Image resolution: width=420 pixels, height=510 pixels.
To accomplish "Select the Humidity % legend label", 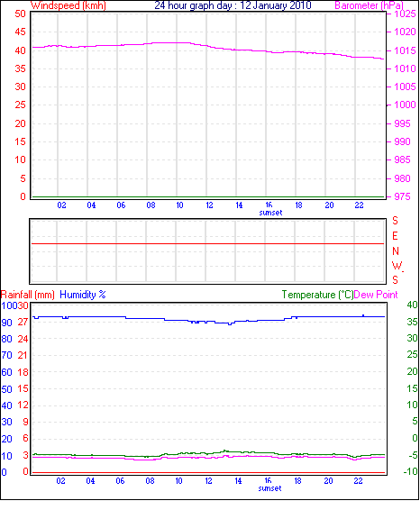I will click(83, 295).
